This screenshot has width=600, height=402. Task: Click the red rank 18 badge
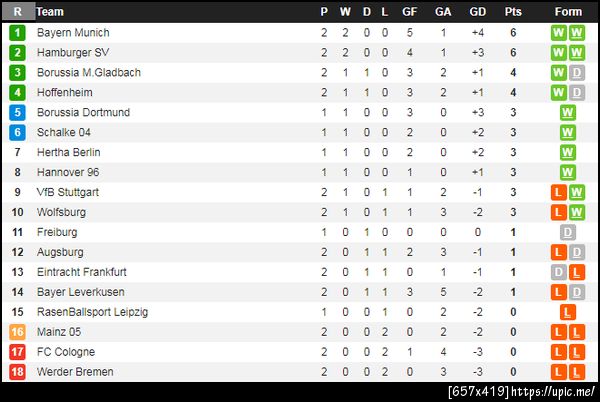click(17, 372)
